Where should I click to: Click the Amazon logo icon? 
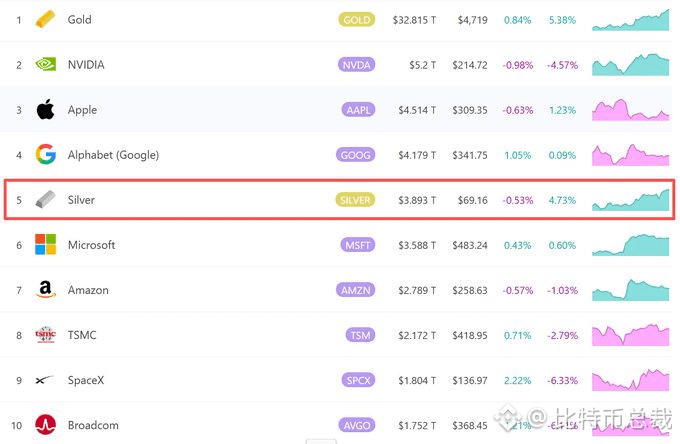46,290
